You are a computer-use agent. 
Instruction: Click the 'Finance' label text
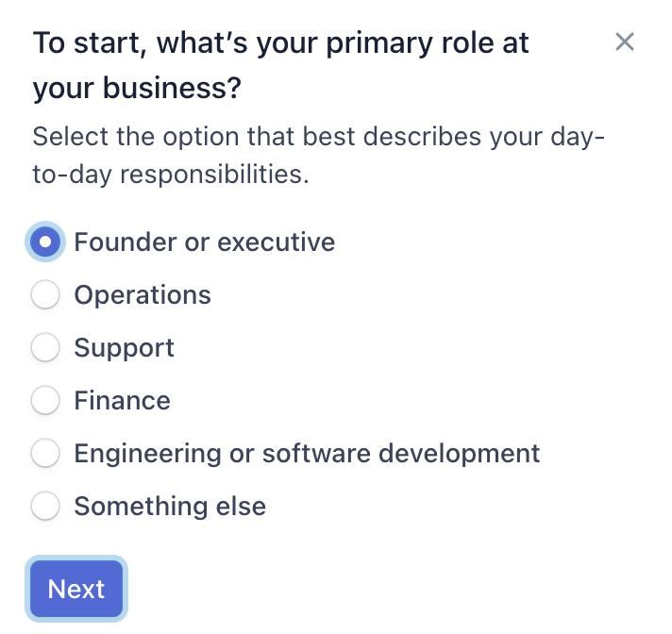coord(122,400)
